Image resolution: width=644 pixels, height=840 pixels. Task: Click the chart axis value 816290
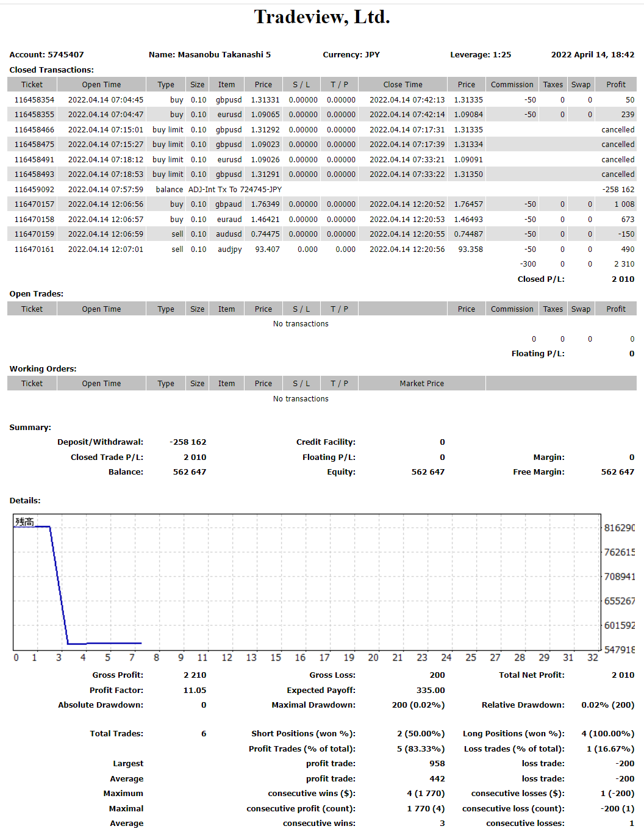coord(620,528)
